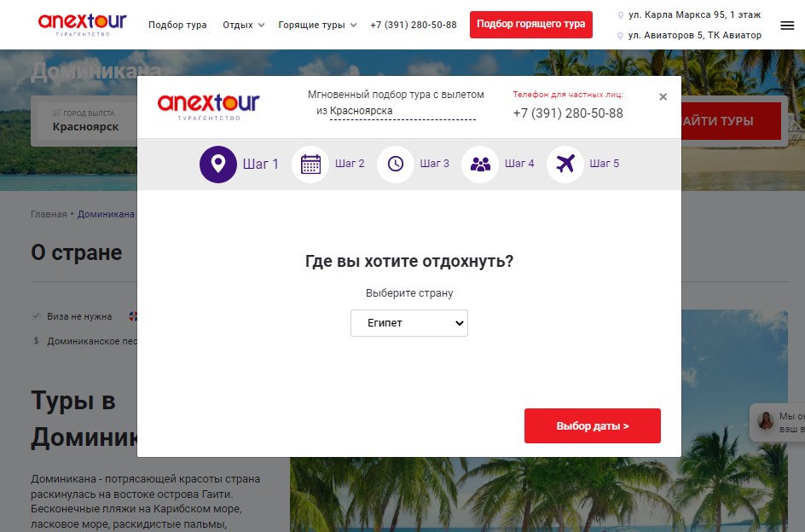This screenshot has height=532, width=805.
Task: Expand the Отдых menu
Action: tap(243, 25)
